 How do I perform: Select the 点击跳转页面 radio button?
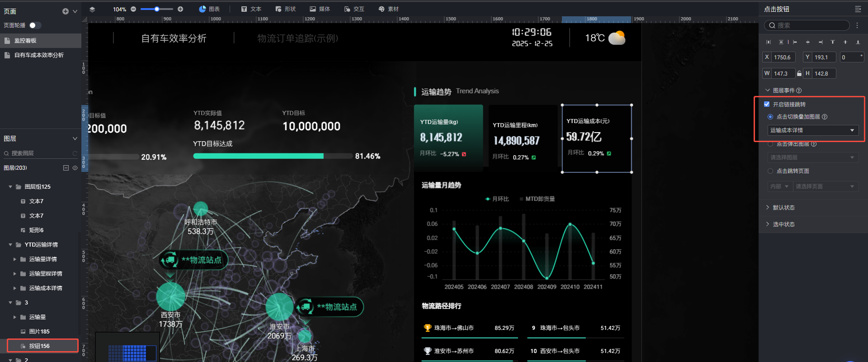(x=770, y=171)
